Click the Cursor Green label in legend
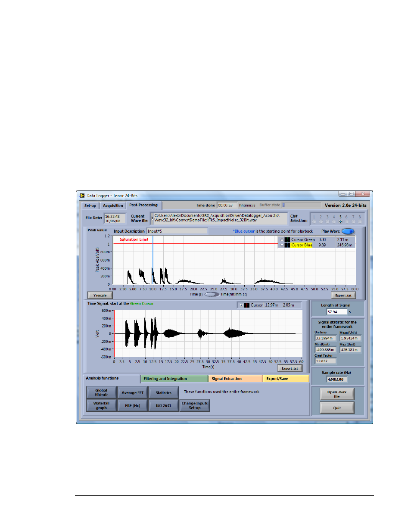Screen dimensions: 411x532 303,240
